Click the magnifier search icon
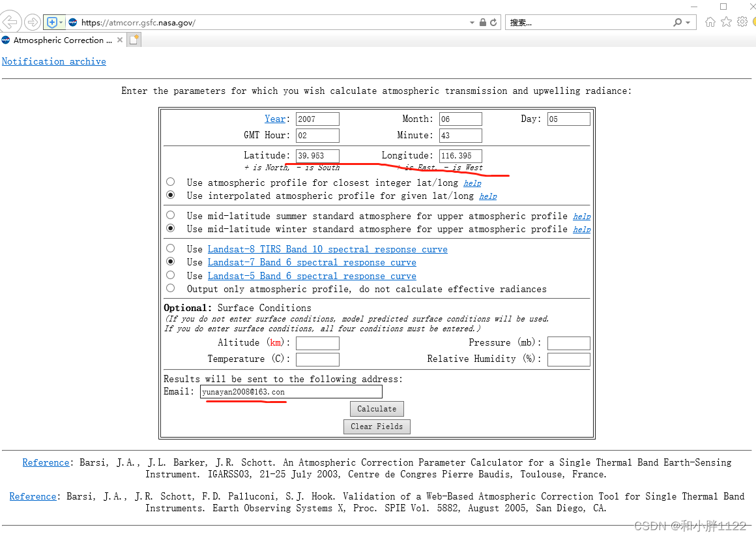Screen dimensions: 756x538 677,22
